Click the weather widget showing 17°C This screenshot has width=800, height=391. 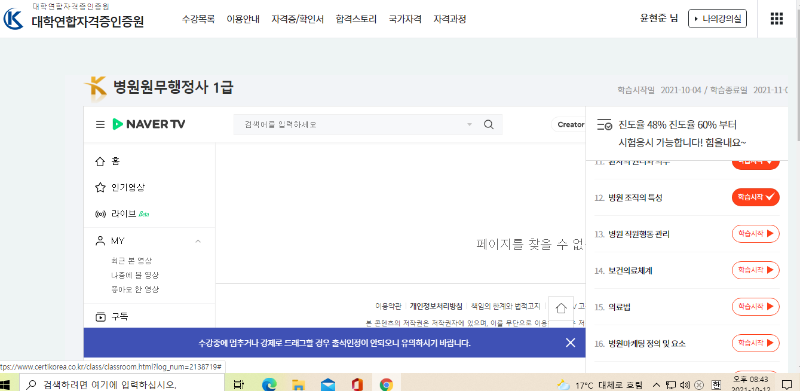pos(601,384)
